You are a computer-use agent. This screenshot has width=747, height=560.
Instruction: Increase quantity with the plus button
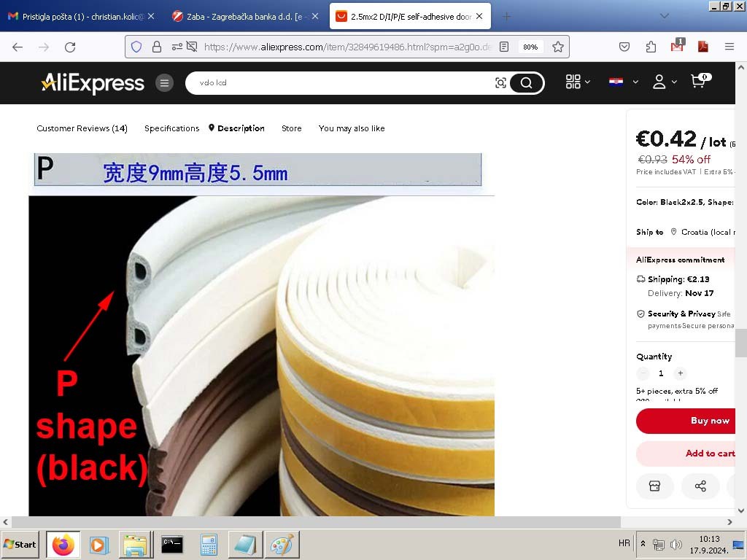click(680, 373)
